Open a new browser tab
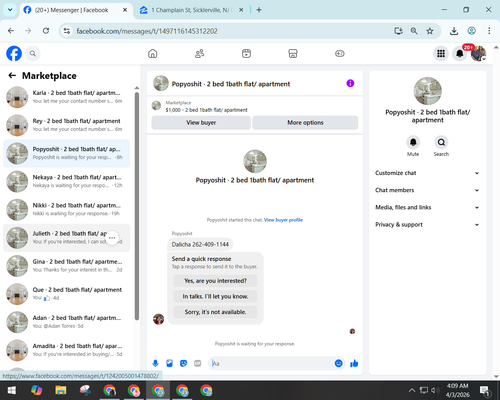 tap(259, 10)
